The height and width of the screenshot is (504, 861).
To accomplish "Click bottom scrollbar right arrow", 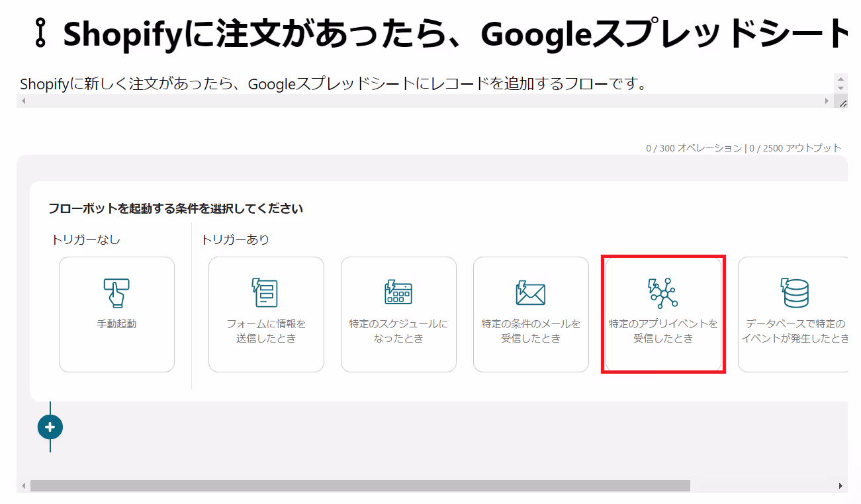I will 841,485.
